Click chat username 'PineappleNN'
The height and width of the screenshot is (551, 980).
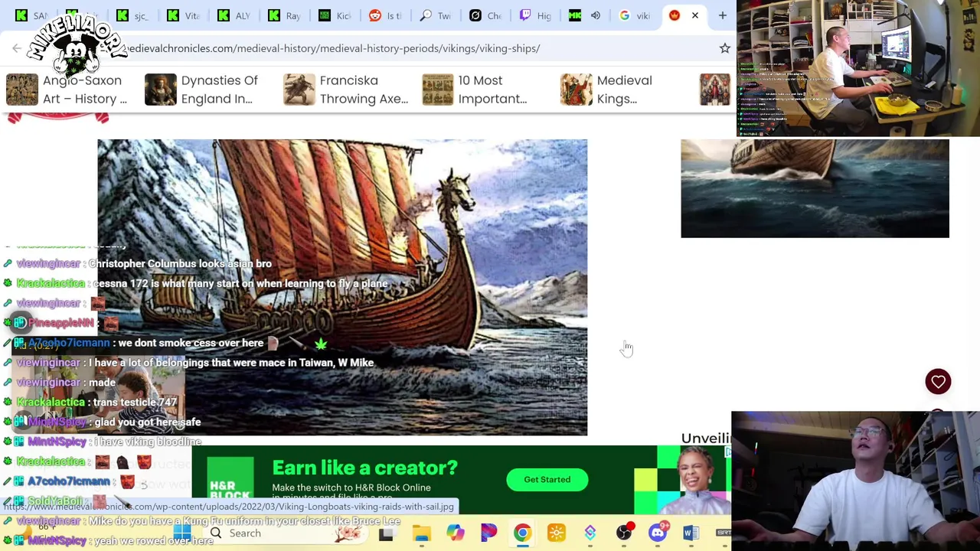point(60,323)
